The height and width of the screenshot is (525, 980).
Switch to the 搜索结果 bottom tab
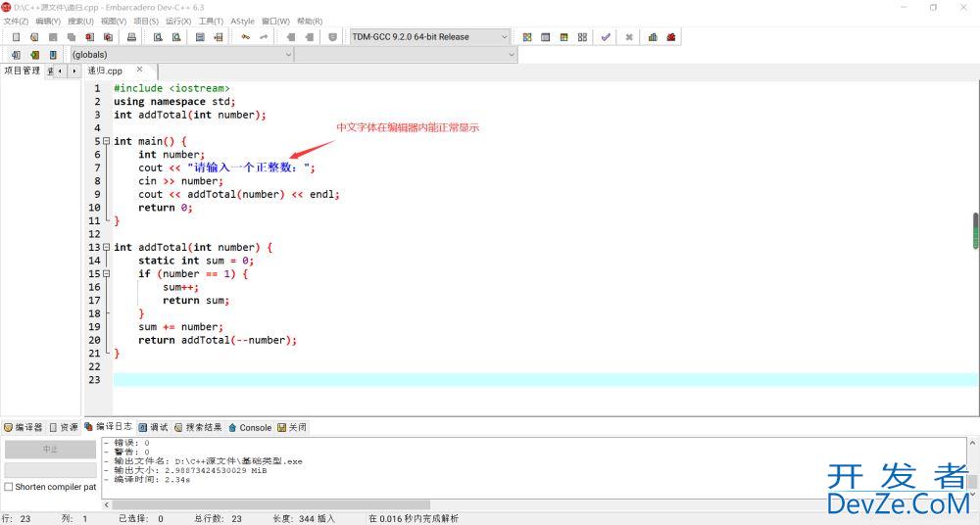tap(198, 427)
